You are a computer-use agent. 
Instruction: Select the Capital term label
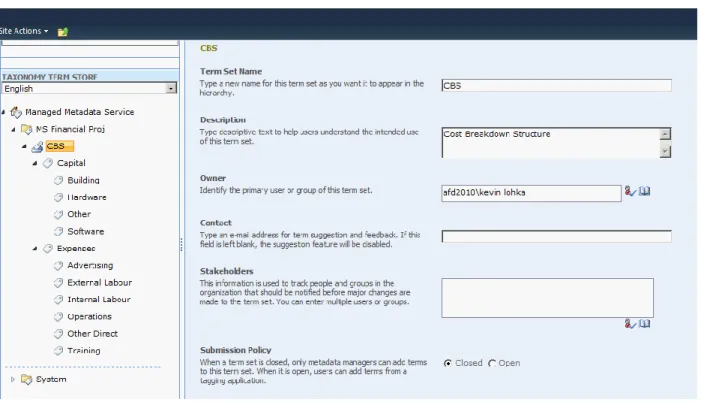pos(71,163)
